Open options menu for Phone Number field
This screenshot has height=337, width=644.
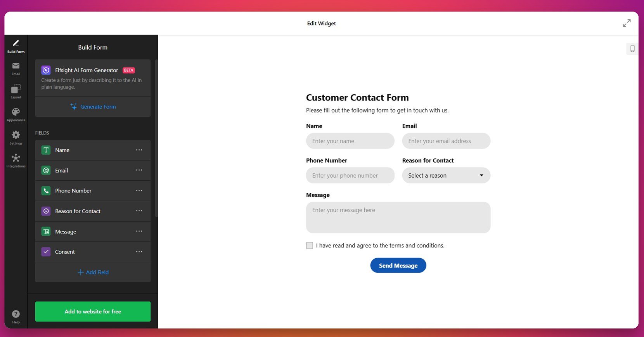(x=139, y=191)
